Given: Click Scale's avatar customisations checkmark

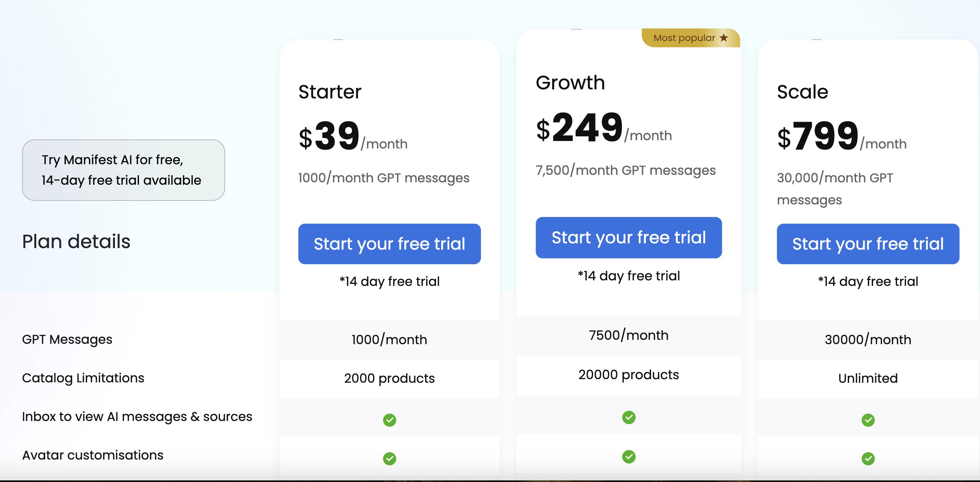Looking at the screenshot, I should (x=868, y=458).
